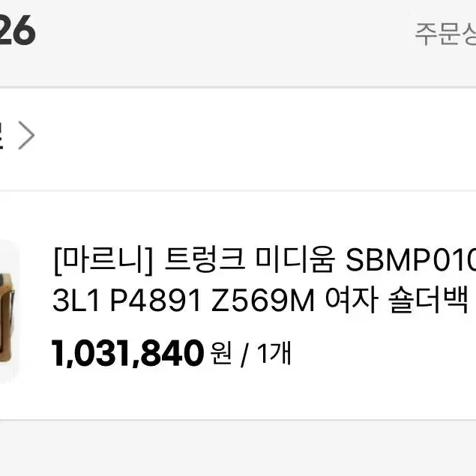Open the 주문상세 order details link
The width and height of the screenshot is (476, 476).
pos(445,34)
